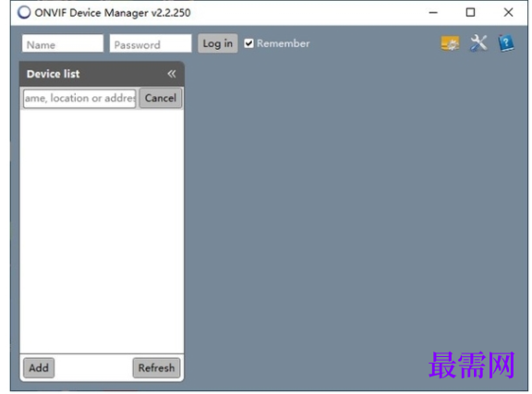Click the Log in button
The width and height of the screenshot is (532, 394).
[217, 43]
